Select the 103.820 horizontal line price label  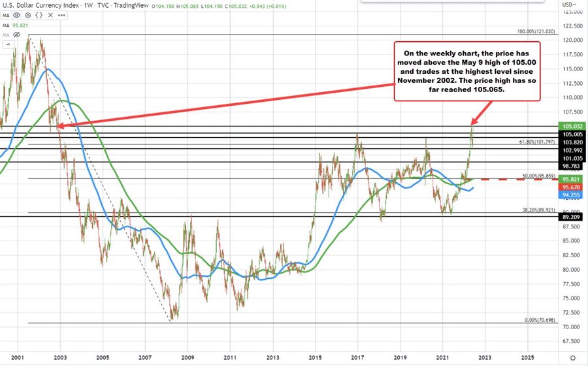click(572, 142)
